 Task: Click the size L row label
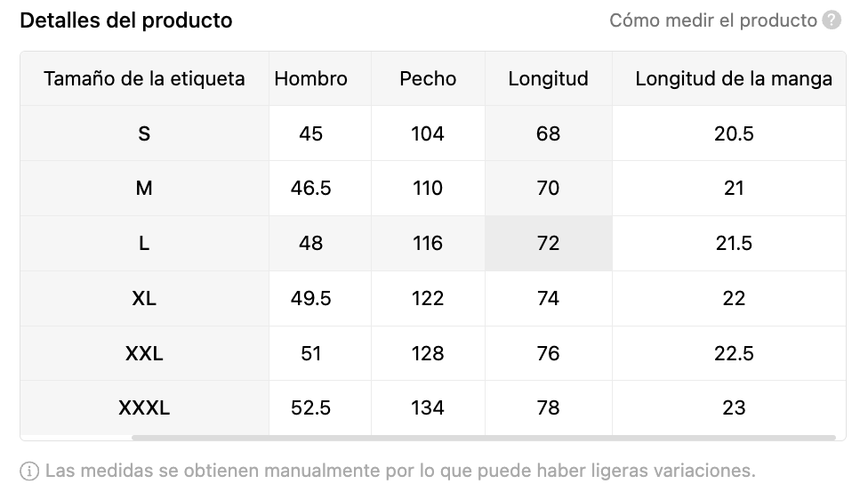pos(144,243)
